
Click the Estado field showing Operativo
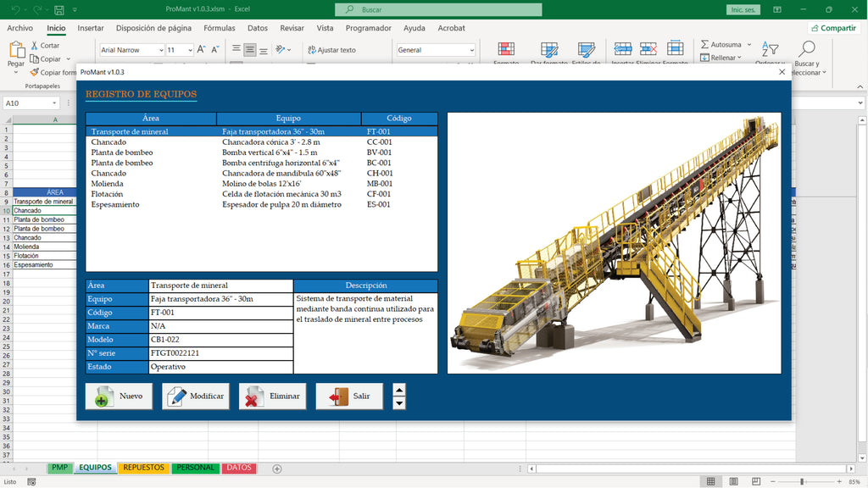tap(221, 367)
